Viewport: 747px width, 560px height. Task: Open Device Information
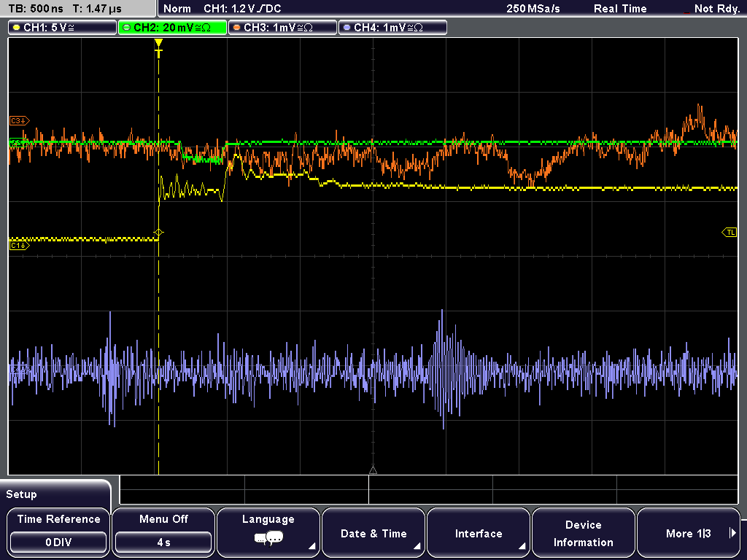(x=583, y=532)
